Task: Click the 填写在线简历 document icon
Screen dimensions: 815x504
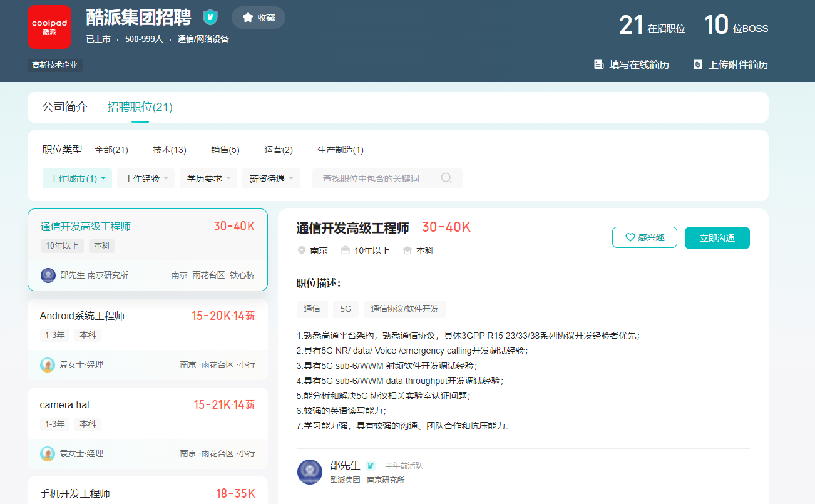Action: pyautogui.click(x=598, y=64)
